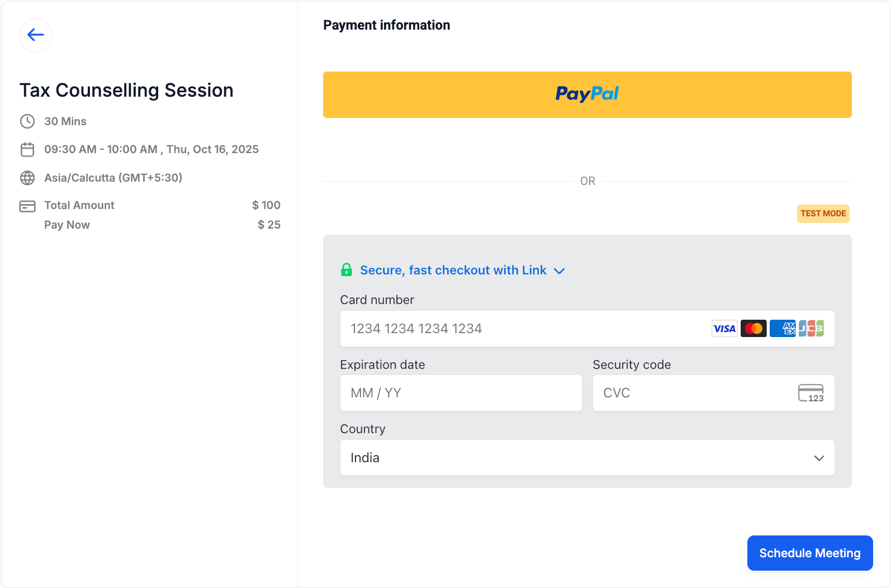The width and height of the screenshot is (891, 588).
Task: Focus the Security code CVC field
Action: tap(714, 393)
